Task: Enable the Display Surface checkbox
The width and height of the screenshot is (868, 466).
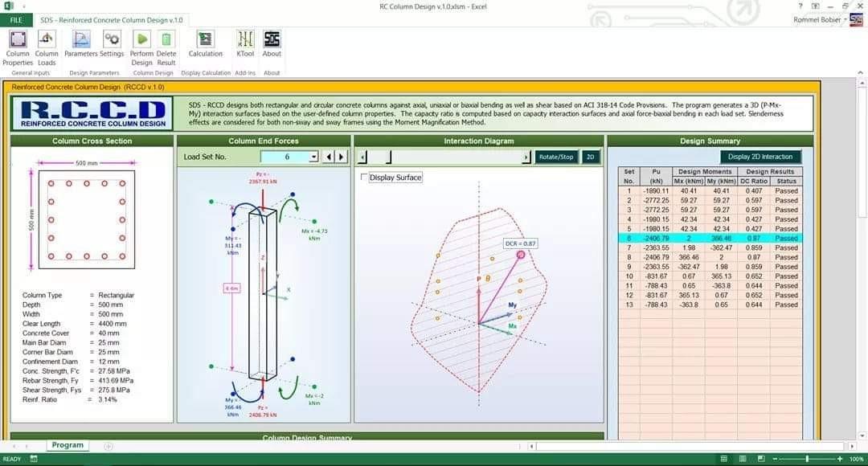Action: (364, 178)
